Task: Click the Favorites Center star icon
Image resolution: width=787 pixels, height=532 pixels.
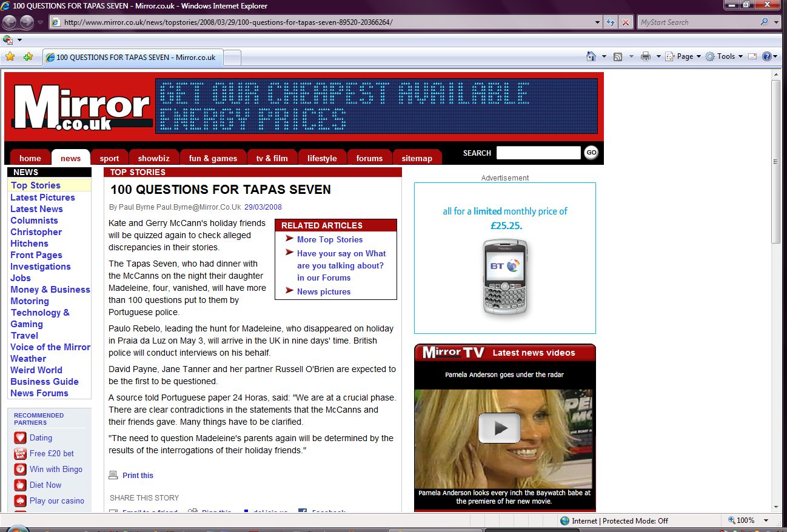Action: pyautogui.click(x=10, y=57)
